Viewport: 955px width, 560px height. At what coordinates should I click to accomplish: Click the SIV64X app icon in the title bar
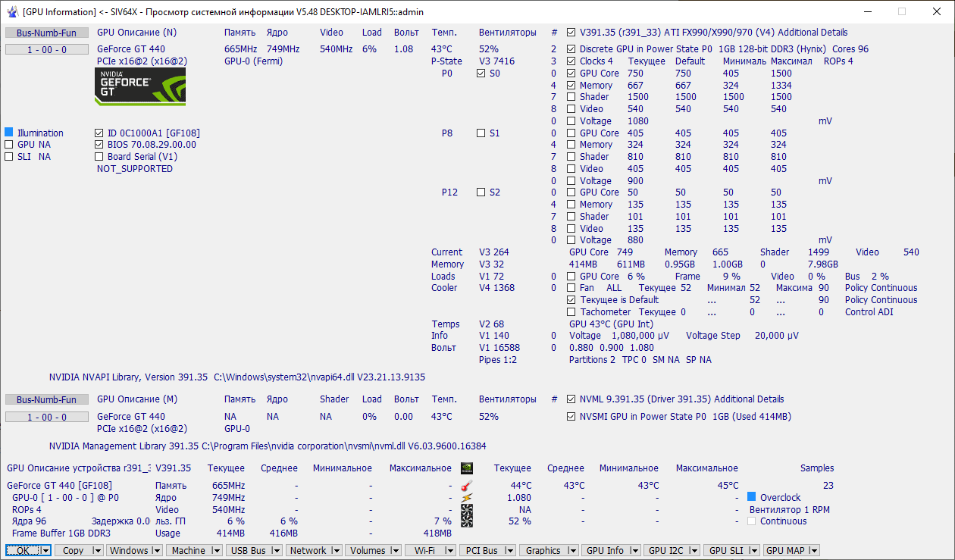[12, 11]
